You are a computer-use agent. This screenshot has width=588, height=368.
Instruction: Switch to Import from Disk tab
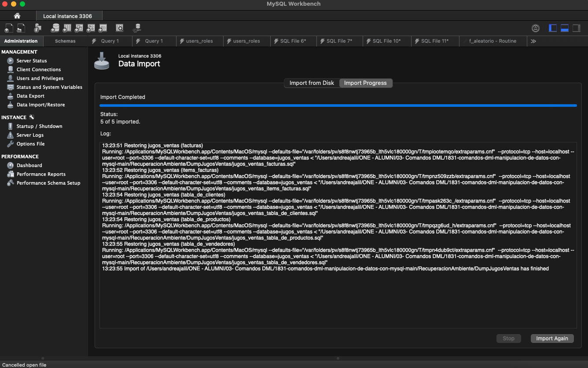[x=312, y=83]
